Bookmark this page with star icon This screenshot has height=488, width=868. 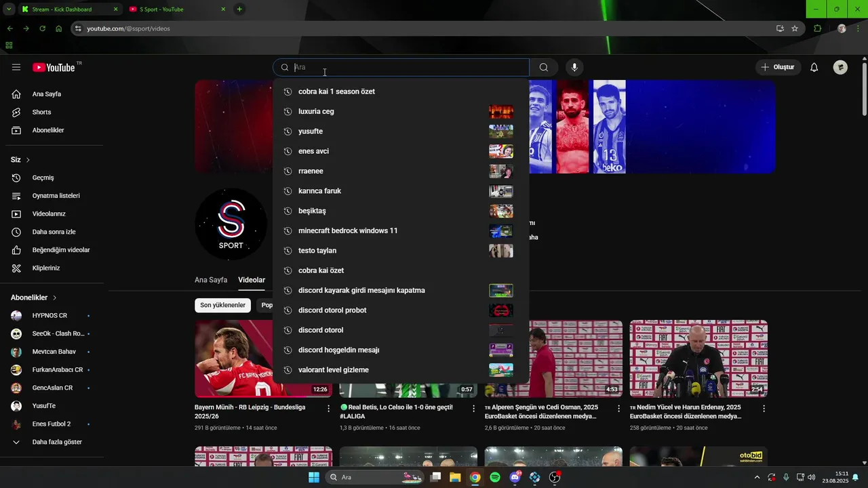pyautogui.click(x=795, y=28)
